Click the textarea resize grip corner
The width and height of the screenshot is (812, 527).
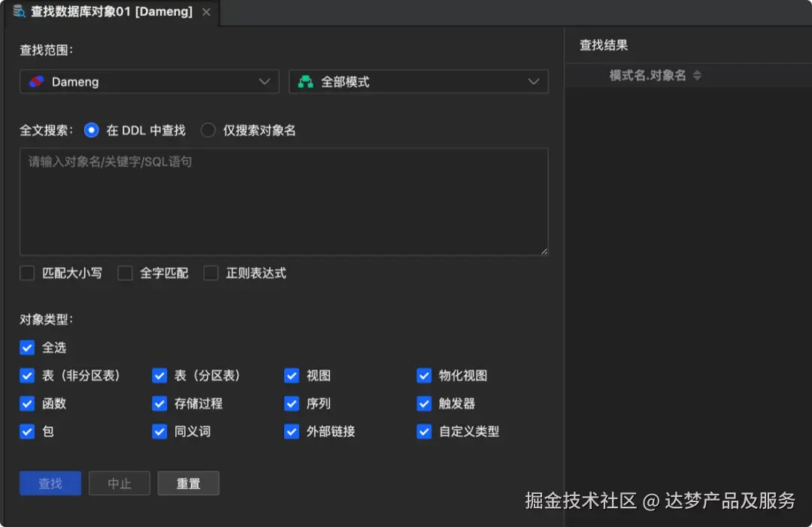(544, 252)
